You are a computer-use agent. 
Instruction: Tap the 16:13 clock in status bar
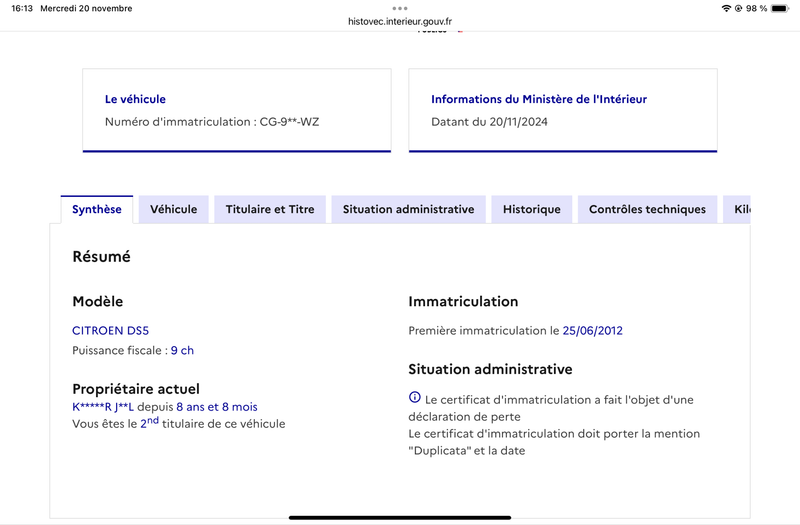(x=22, y=8)
